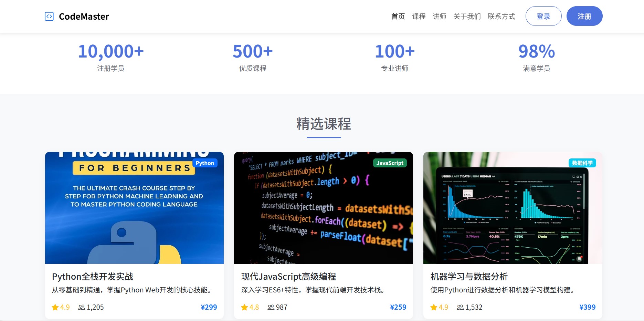This screenshot has height=321, width=644.
Task: Click the CodeMaster code bracket logo icon
Action: [49, 17]
